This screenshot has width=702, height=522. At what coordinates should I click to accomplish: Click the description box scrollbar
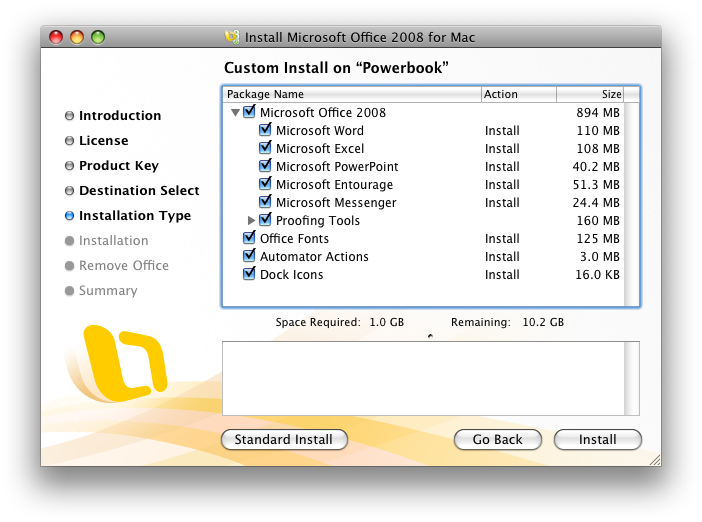(x=632, y=379)
